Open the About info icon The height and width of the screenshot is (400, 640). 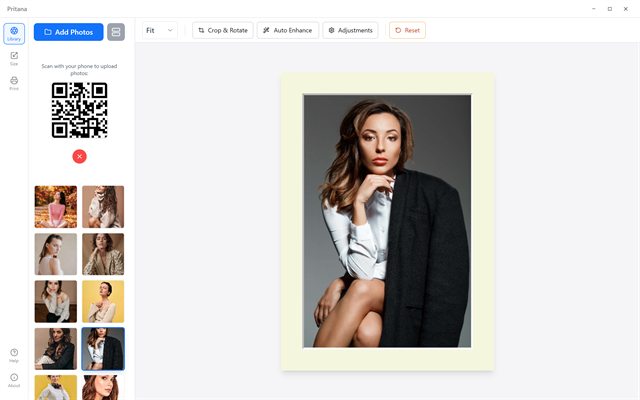pyautogui.click(x=14, y=380)
